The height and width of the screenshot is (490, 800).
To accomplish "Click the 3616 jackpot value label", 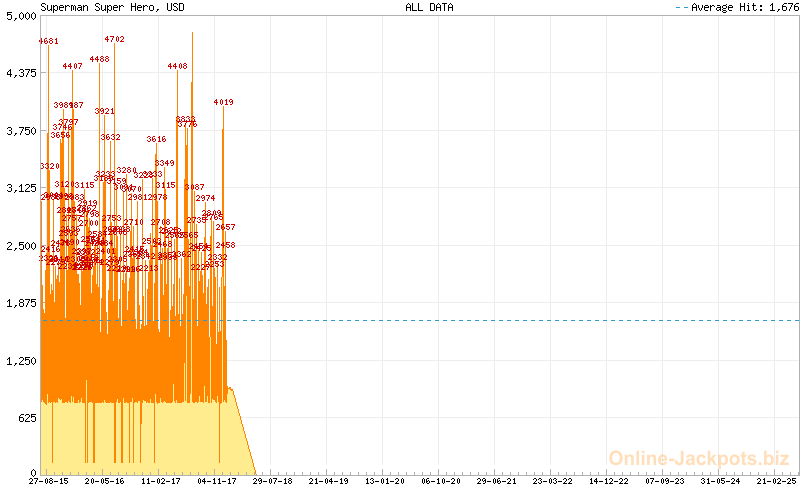I will (157, 139).
